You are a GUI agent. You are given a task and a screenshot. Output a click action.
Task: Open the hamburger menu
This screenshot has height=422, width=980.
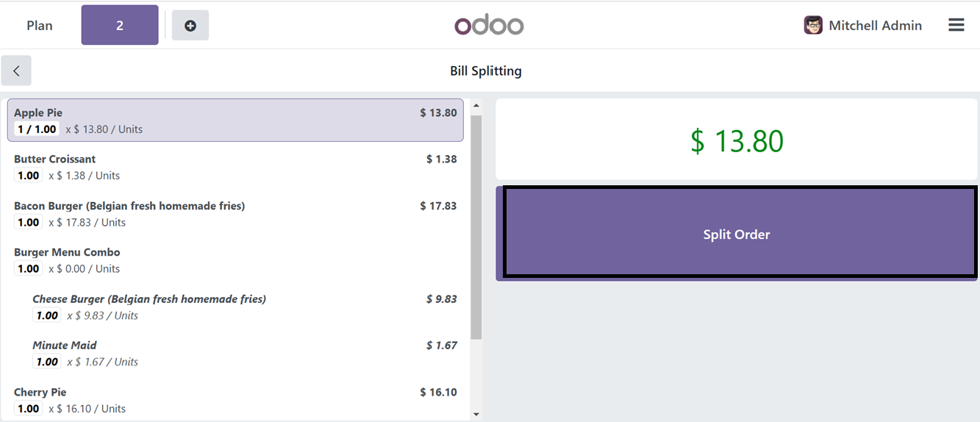coord(956,25)
